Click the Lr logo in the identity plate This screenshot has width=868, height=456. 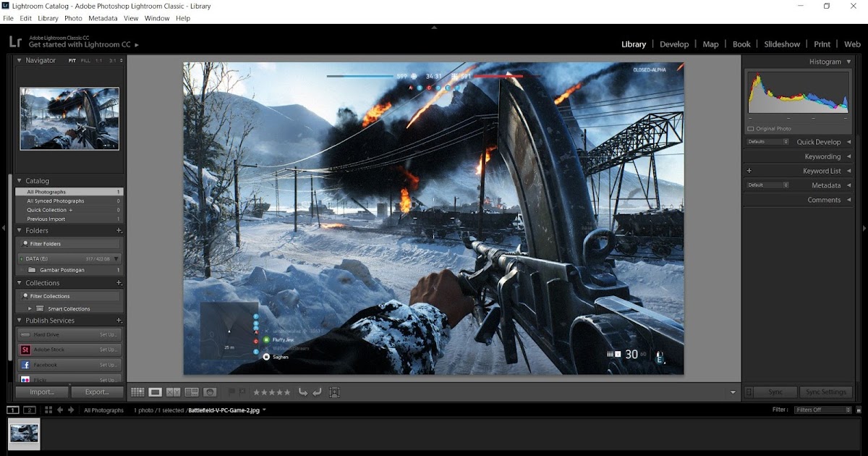tap(15, 43)
